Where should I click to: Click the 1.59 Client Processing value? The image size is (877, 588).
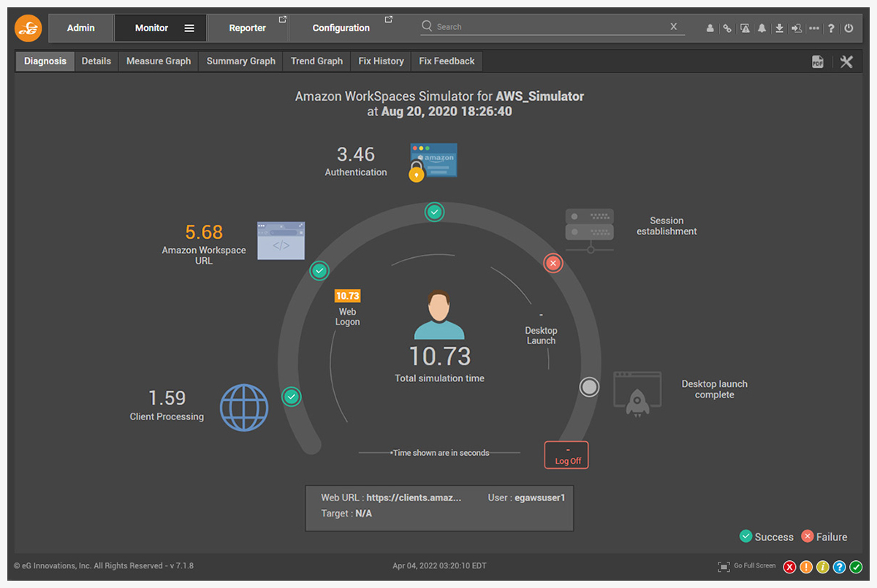(167, 398)
